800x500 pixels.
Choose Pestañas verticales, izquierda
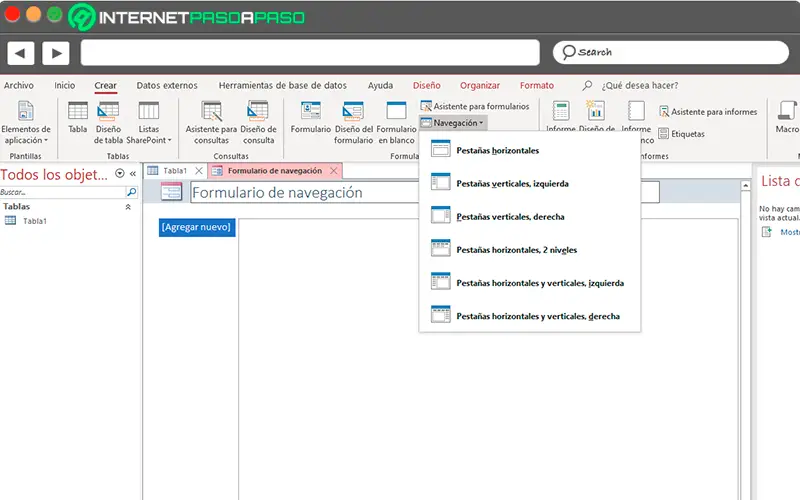click(x=530, y=183)
